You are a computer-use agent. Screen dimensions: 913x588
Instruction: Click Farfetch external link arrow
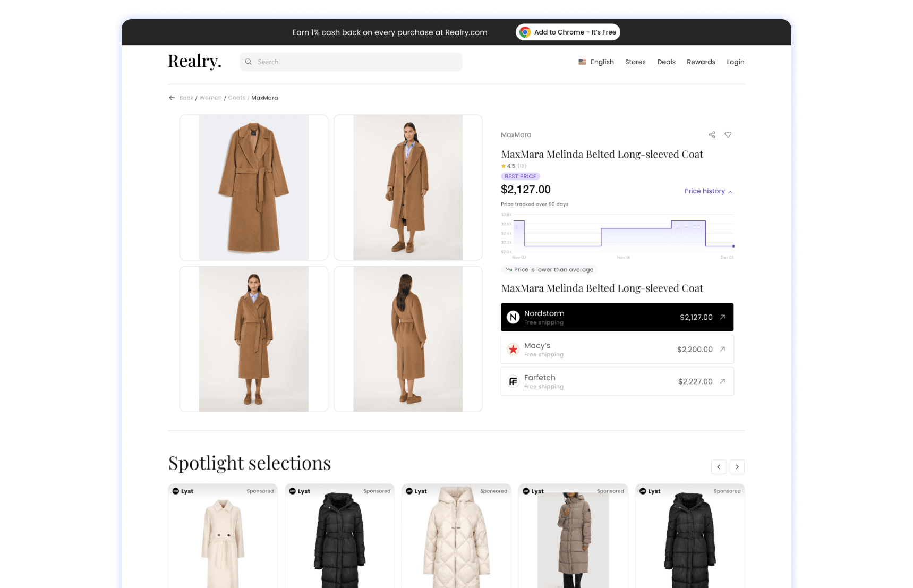point(722,381)
